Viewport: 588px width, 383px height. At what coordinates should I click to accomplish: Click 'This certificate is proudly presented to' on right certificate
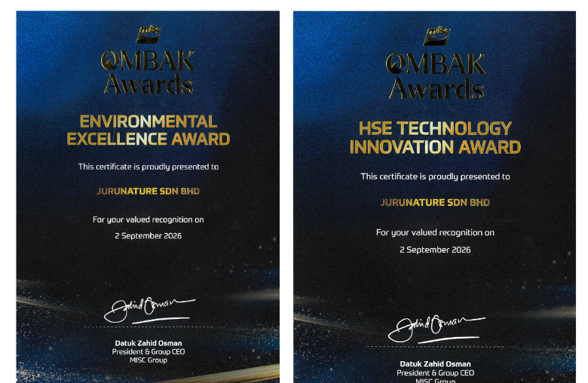tap(436, 176)
